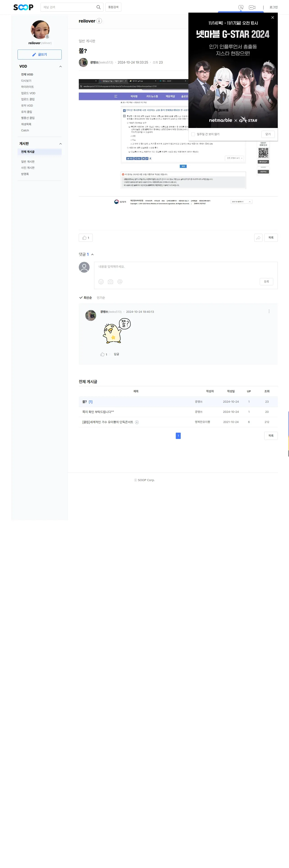Click the 작성일 column header
Image resolution: width=289 pixels, height=868 pixels.
231,392
